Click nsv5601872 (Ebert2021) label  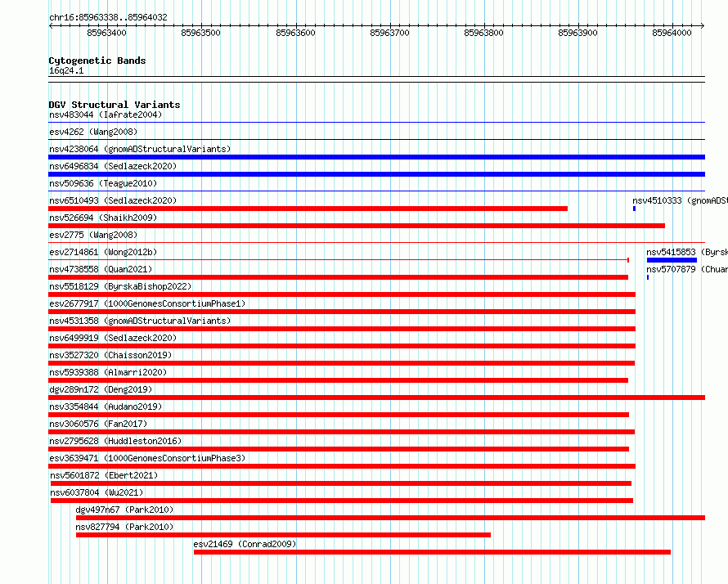[x=104, y=475]
